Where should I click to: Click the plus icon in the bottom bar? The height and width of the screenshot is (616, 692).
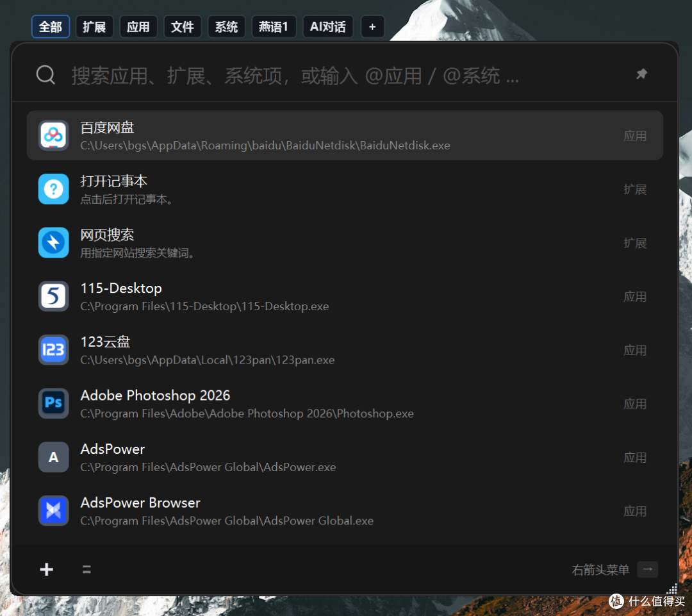pos(46,569)
